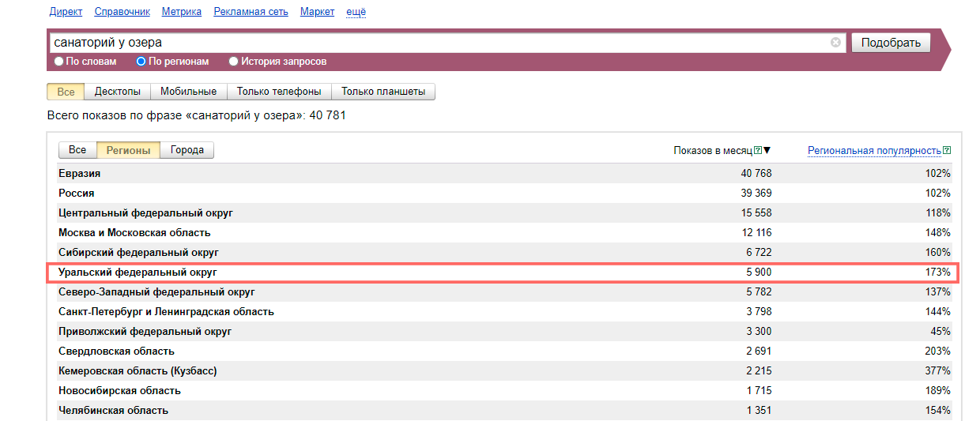The width and height of the screenshot is (980, 421).
Task: Open the Рекламная сеть link
Action: click(x=251, y=12)
